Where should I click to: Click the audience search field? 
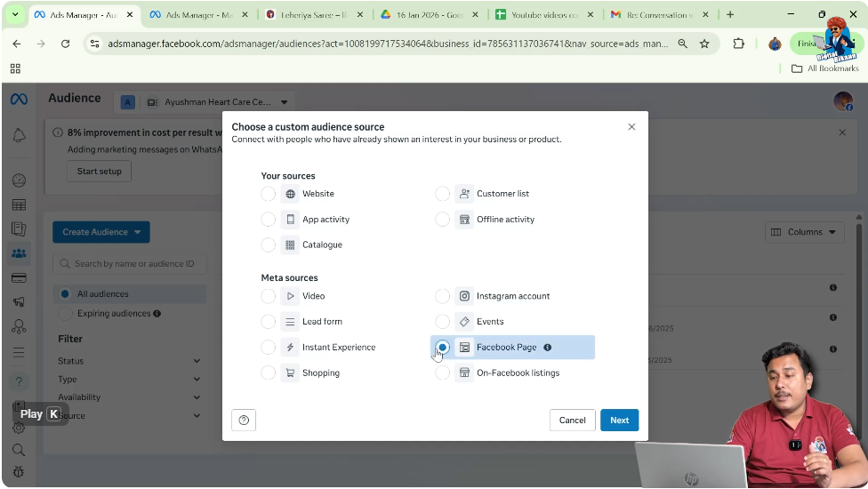coord(130,263)
